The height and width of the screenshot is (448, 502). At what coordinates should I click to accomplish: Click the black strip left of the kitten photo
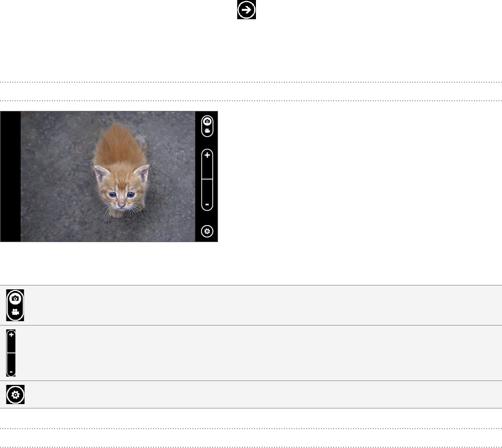10,176
